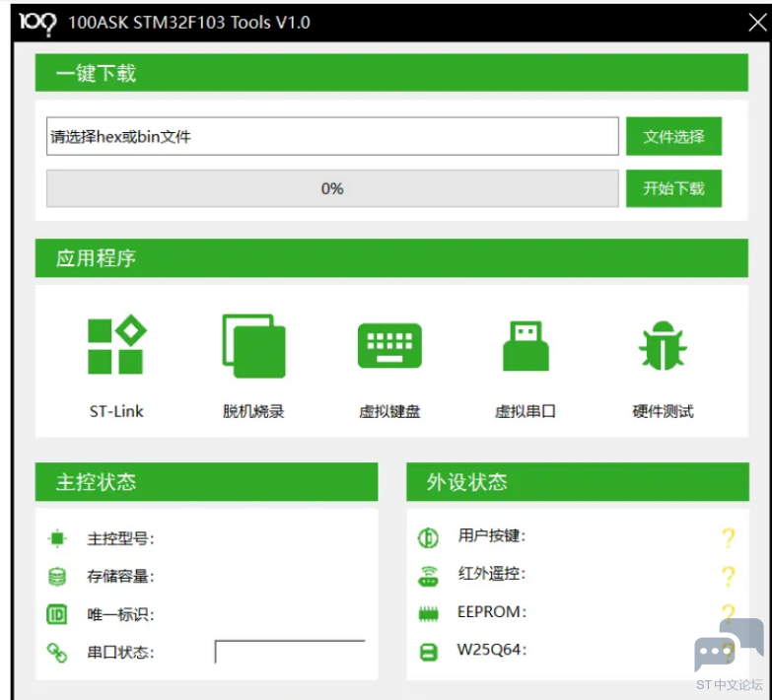This screenshot has width=772, height=700.
Task: Close the 100ASK STM32F103 Tools window
Action: point(757,23)
